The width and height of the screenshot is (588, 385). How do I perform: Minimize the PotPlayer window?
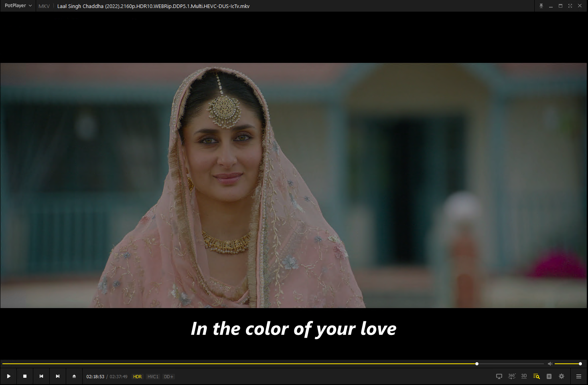[551, 6]
